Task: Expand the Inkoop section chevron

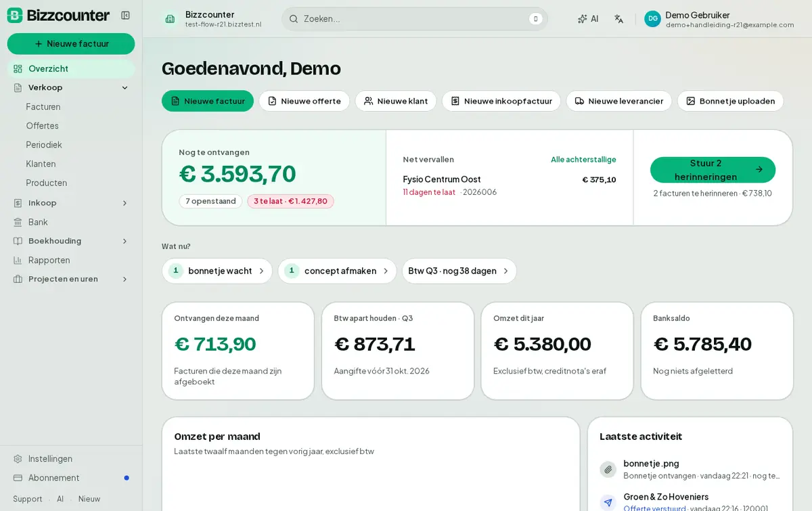Action: pyautogui.click(x=125, y=203)
